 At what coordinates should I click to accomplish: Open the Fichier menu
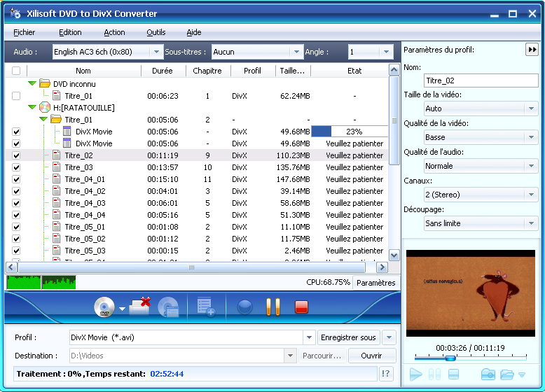[x=24, y=32]
